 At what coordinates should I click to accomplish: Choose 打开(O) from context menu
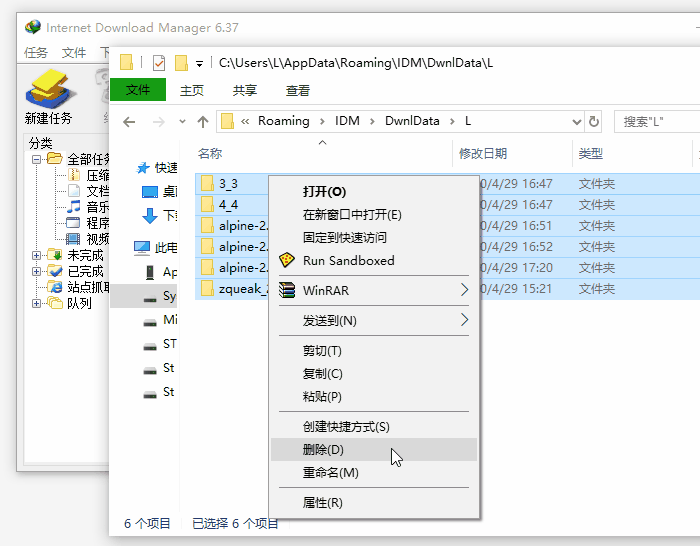[374, 192]
